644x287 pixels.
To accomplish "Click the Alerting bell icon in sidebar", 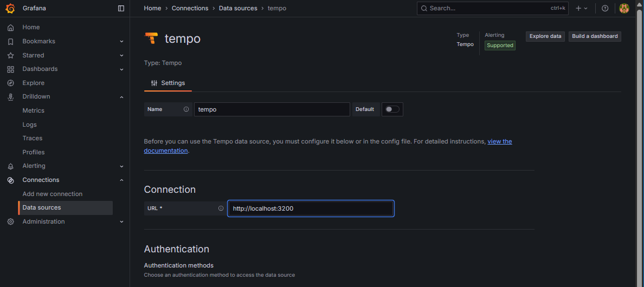I will point(10,166).
